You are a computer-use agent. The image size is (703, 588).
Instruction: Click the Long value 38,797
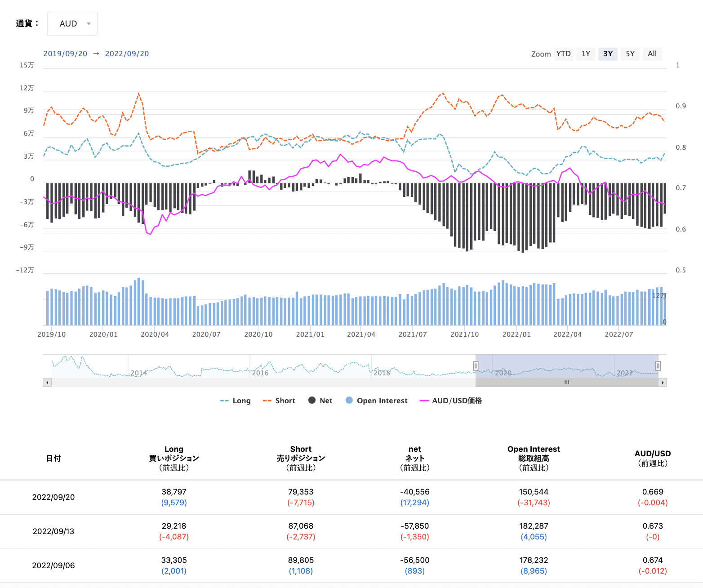[174, 492]
